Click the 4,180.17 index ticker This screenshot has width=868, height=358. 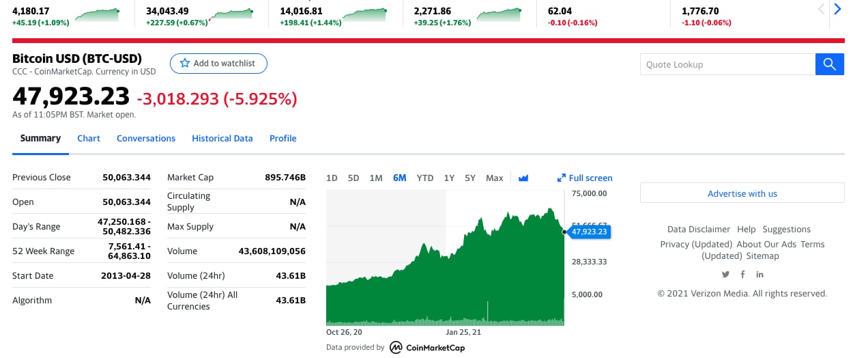(31, 11)
